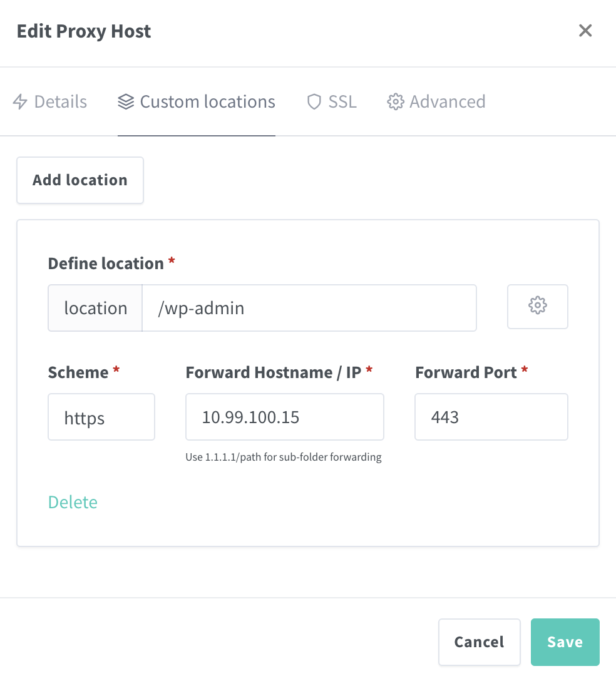Click the stacked layers icon beside Custom locations

126,102
